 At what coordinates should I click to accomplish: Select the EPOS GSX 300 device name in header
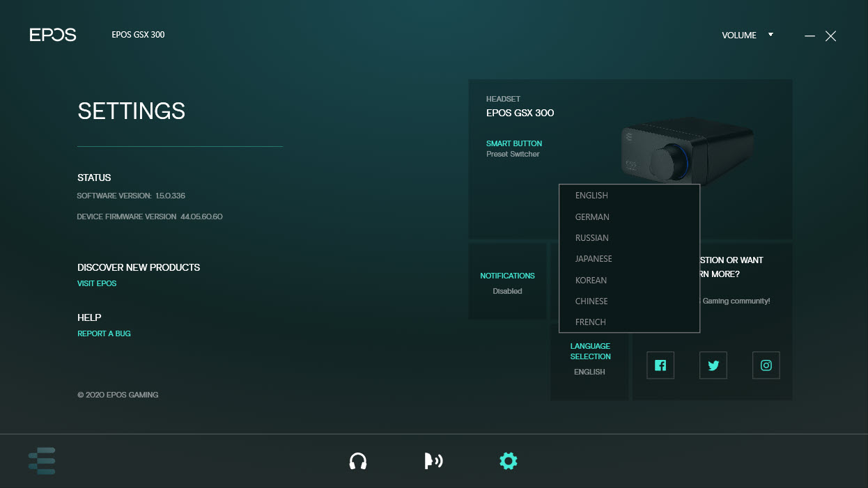click(x=138, y=35)
